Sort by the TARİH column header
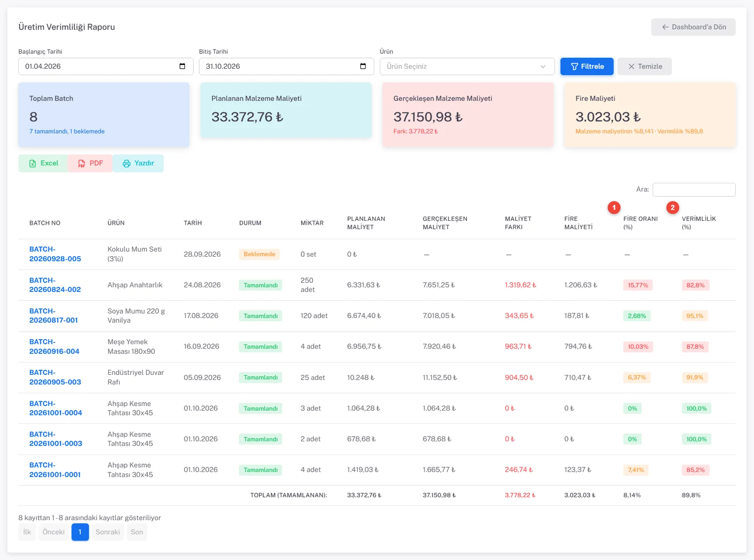Image resolution: width=754 pixels, height=560 pixels. (x=193, y=223)
